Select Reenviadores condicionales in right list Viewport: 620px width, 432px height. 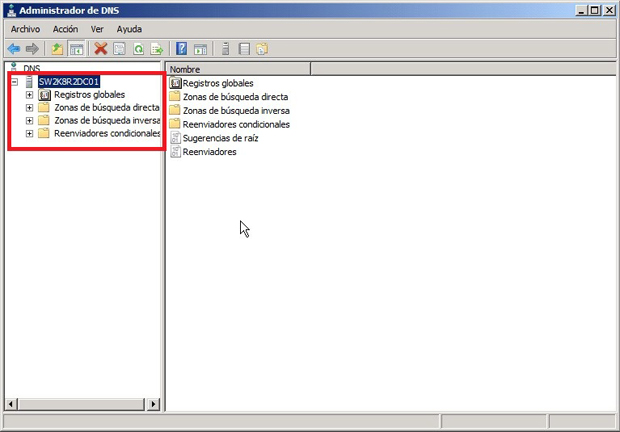[x=236, y=124]
